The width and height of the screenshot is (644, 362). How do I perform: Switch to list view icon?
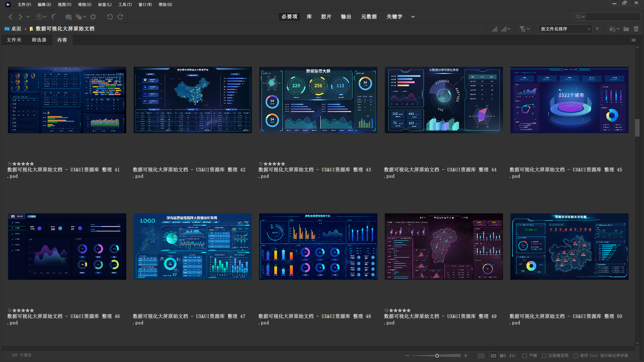(513, 356)
